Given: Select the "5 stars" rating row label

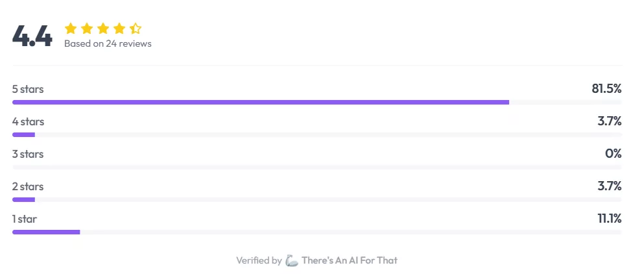Looking at the screenshot, I should pyautogui.click(x=28, y=89).
